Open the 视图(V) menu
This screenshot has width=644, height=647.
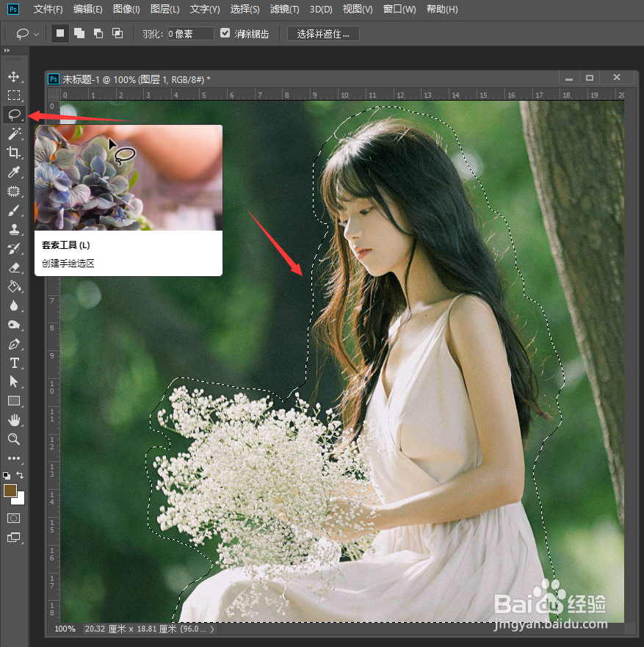358,9
